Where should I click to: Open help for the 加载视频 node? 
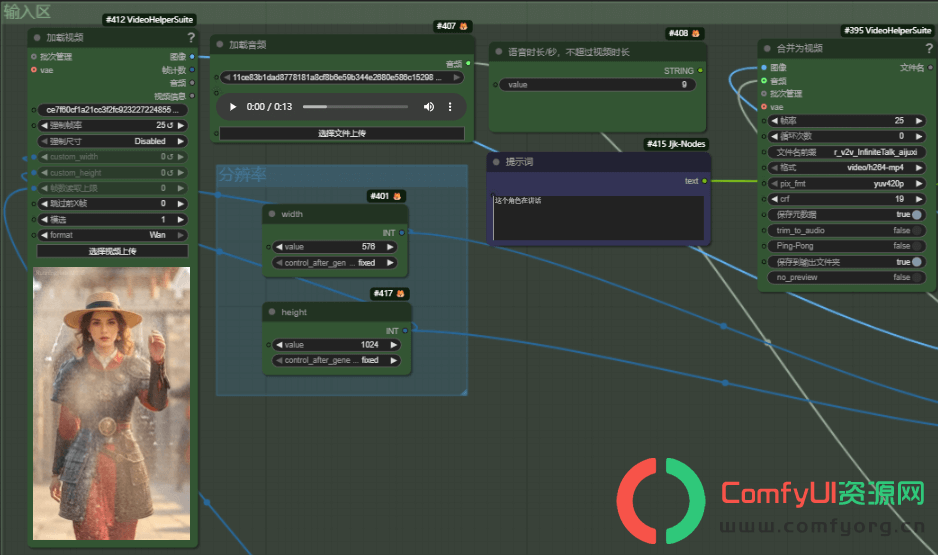(191, 37)
